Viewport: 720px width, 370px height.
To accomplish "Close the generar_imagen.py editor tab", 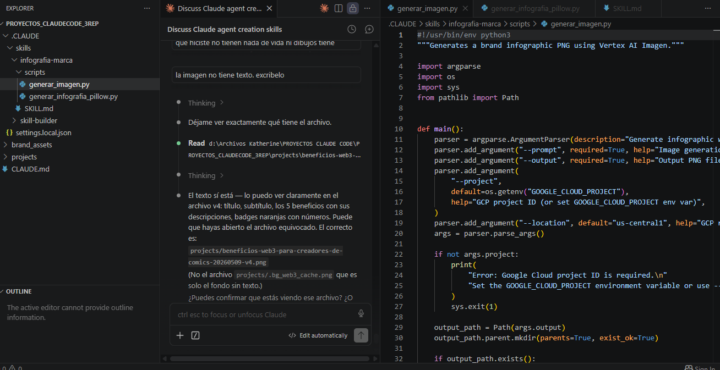I will [465, 8].
